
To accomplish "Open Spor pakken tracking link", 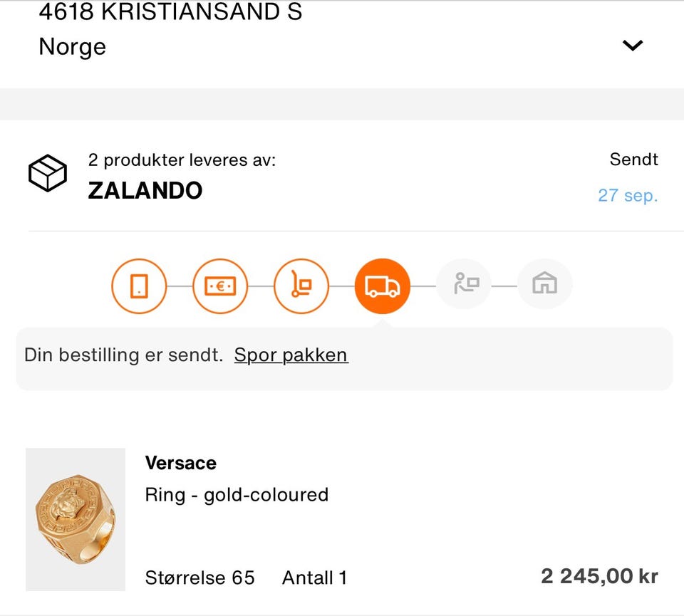I will click(x=291, y=355).
